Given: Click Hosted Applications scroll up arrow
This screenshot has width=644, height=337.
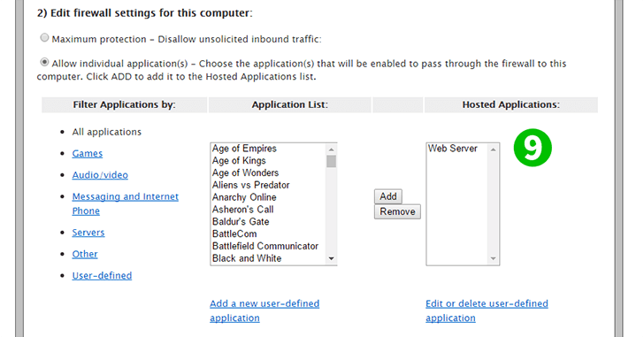Looking at the screenshot, I should coord(494,149).
